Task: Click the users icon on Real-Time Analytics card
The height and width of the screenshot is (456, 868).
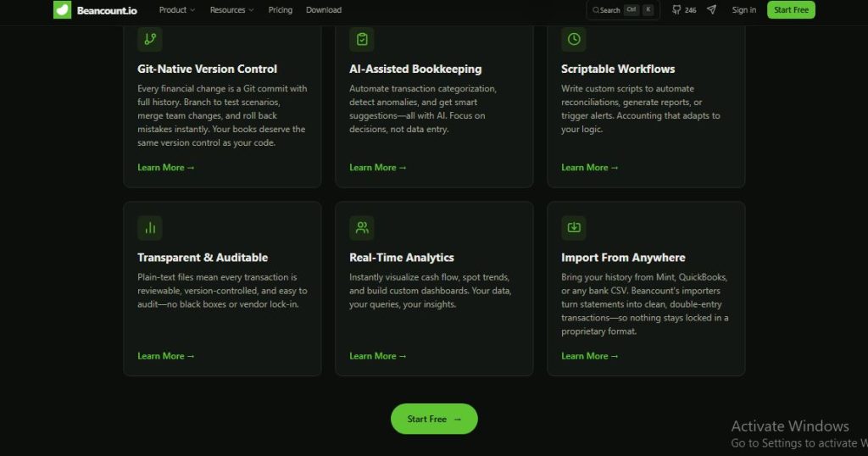Action: click(362, 228)
